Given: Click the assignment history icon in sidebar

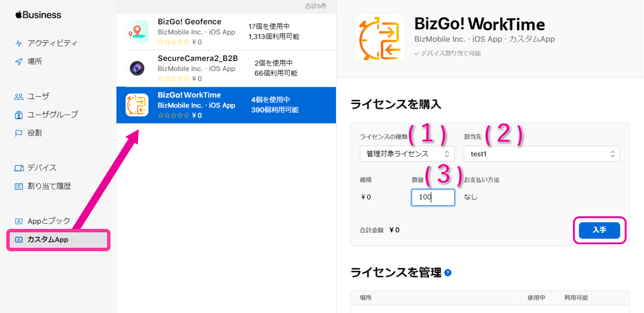Looking at the screenshot, I should [19, 187].
